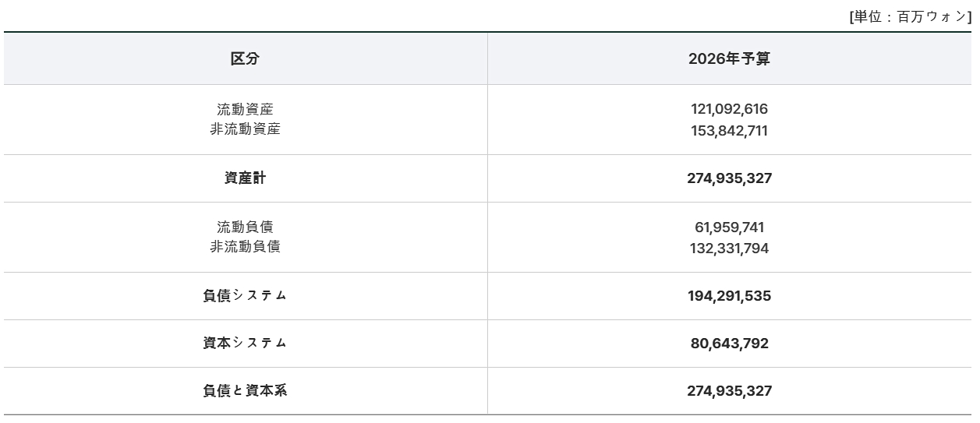Select the 流動負債 row label
The width and height of the screenshot is (980, 423).
pyautogui.click(x=245, y=227)
